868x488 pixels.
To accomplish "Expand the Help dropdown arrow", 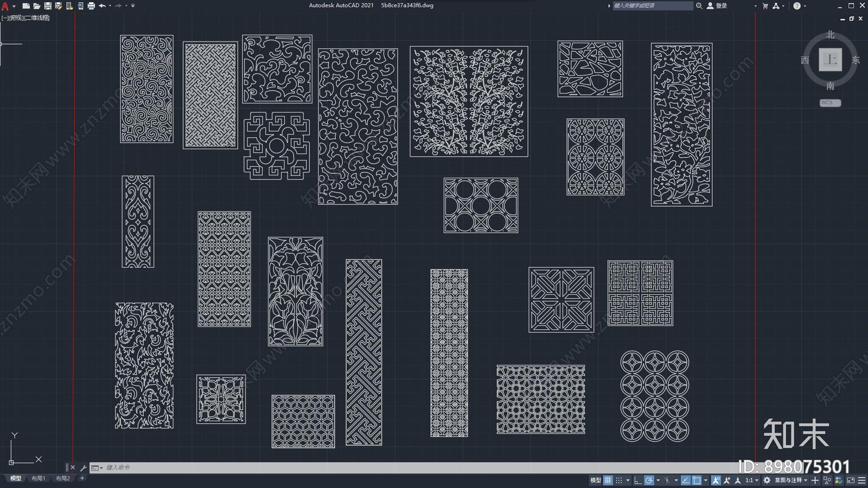I will point(805,6).
